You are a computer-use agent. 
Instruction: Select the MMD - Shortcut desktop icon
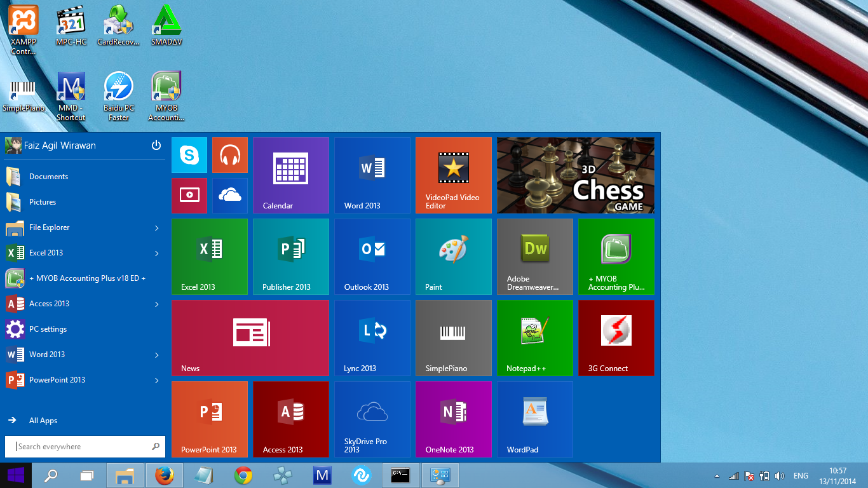click(x=71, y=97)
